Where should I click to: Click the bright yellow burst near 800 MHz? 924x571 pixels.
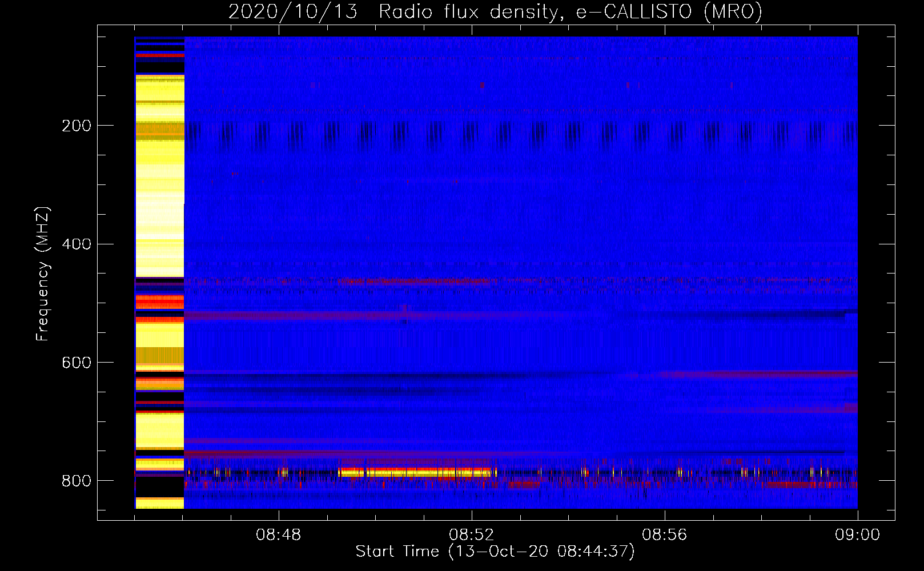[x=417, y=472]
